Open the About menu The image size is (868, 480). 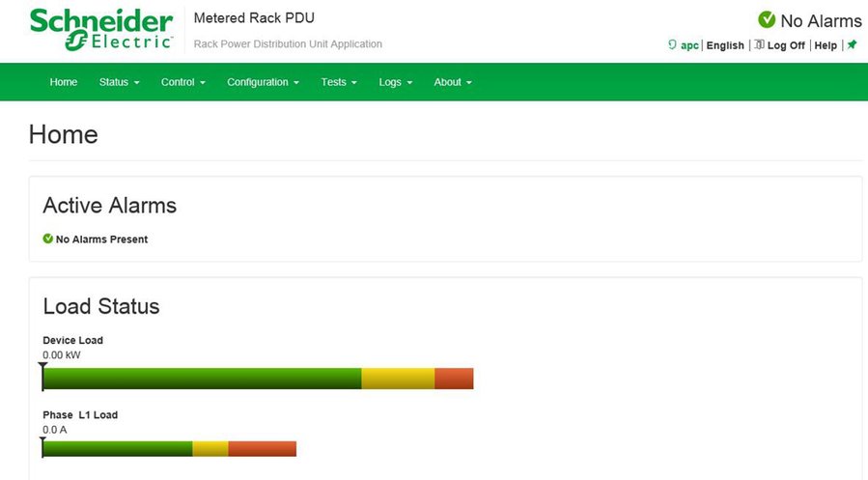coord(452,82)
